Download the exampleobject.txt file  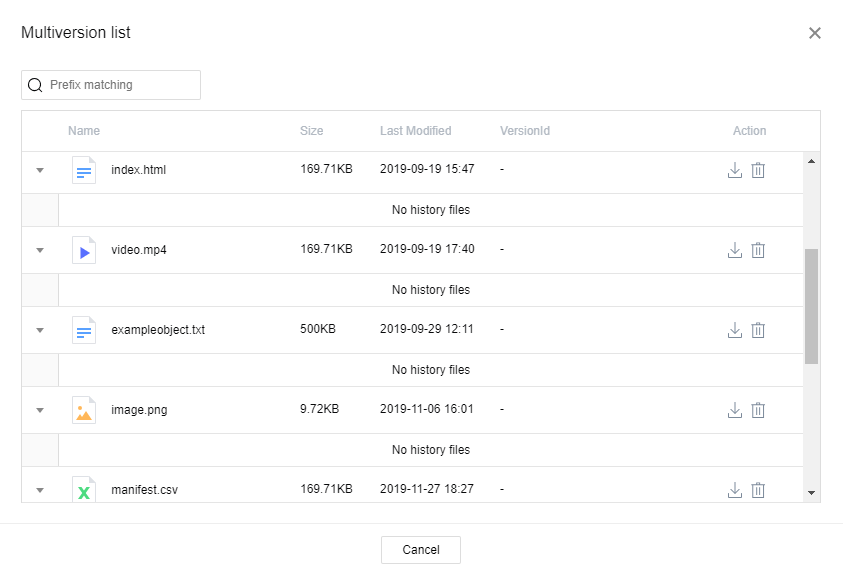(x=734, y=330)
